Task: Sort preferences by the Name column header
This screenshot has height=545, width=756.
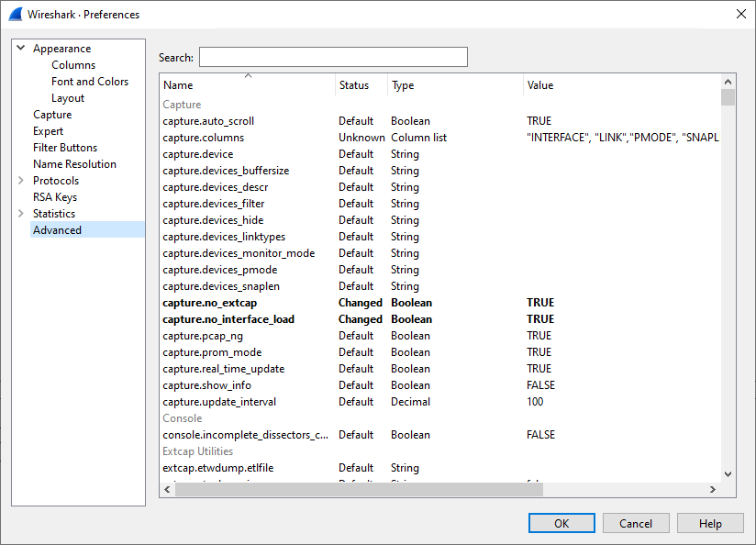Action: 247,85
